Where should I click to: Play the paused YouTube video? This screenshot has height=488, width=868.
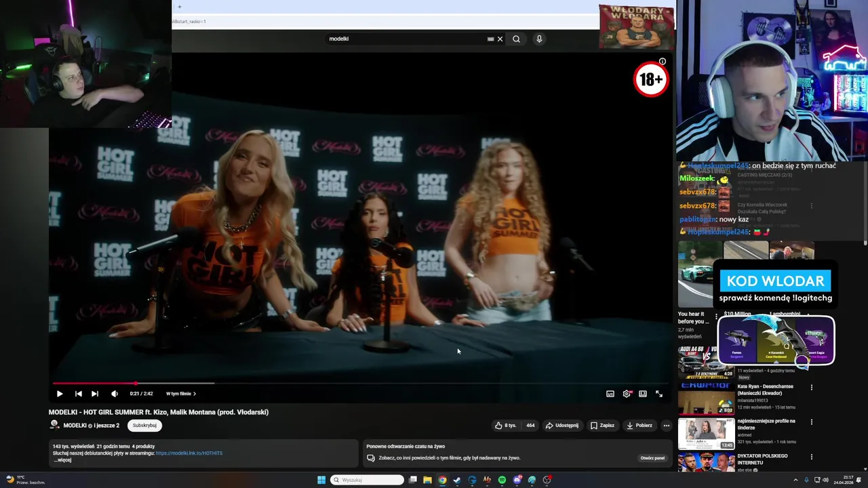point(60,394)
